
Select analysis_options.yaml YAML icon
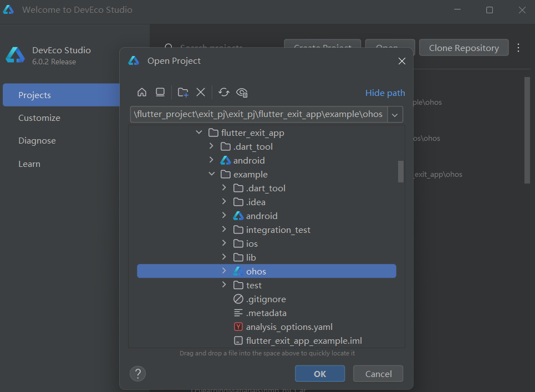pyautogui.click(x=238, y=327)
